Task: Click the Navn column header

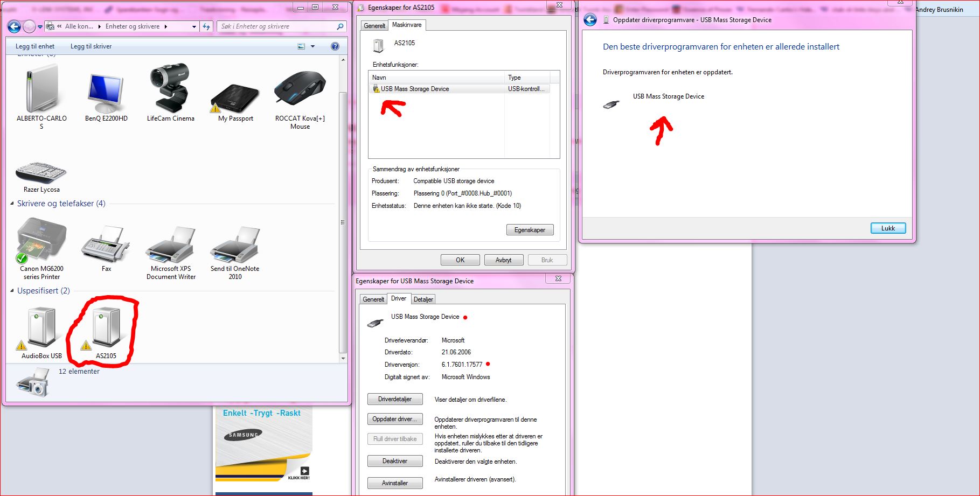Action: (x=436, y=78)
